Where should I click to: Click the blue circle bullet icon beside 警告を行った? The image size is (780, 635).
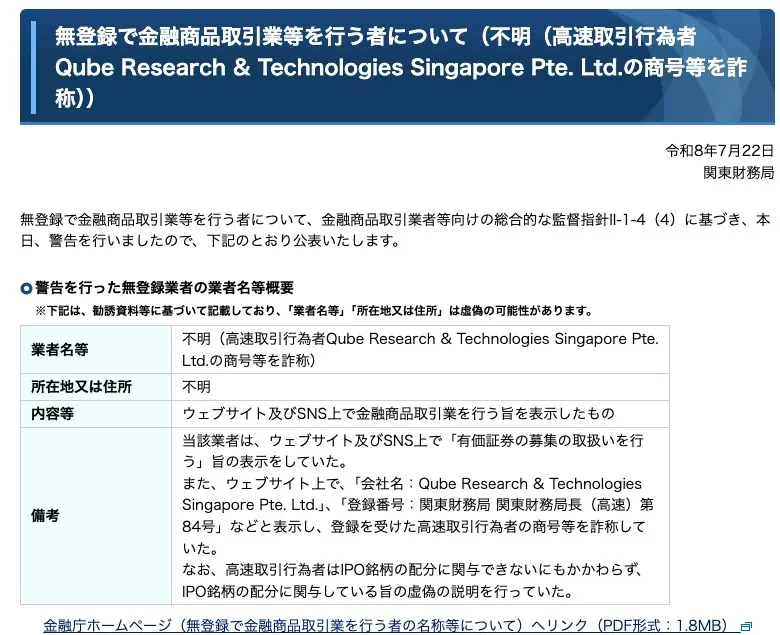point(26,288)
